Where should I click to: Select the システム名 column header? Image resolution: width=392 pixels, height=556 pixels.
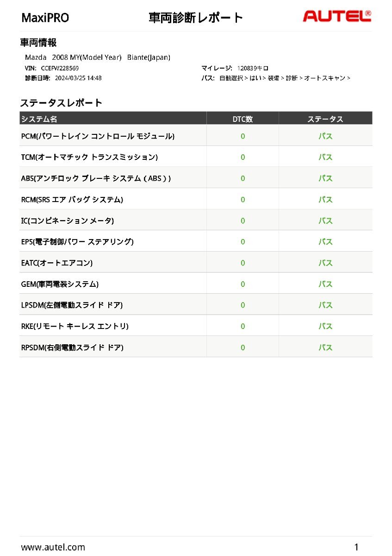coord(39,119)
